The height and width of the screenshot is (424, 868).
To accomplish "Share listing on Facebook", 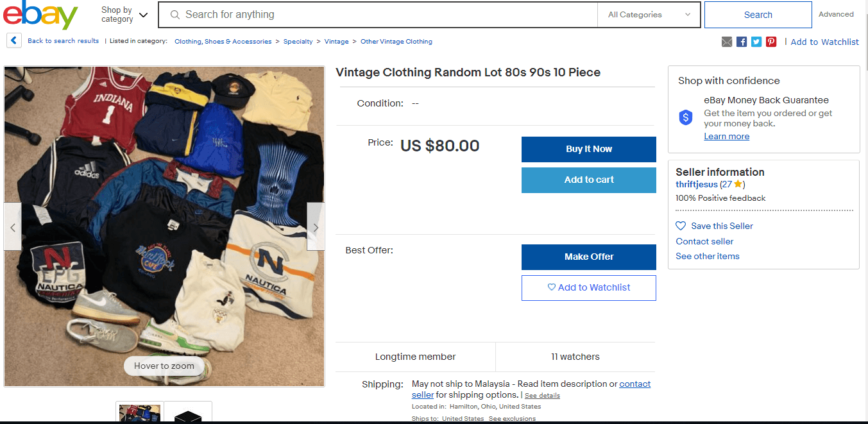I will coord(742,42).
